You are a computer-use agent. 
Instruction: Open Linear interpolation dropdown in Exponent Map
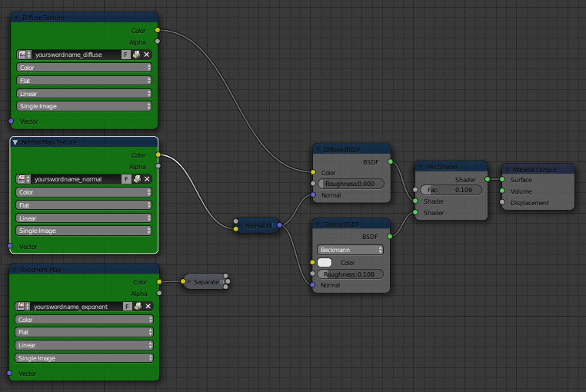[x=84, y=345]
